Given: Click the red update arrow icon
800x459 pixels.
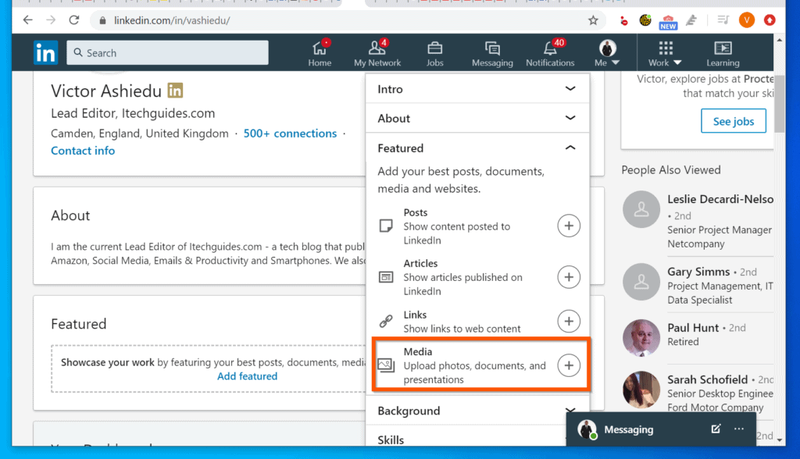Looking at the screenshot, I should click(769, 20).
